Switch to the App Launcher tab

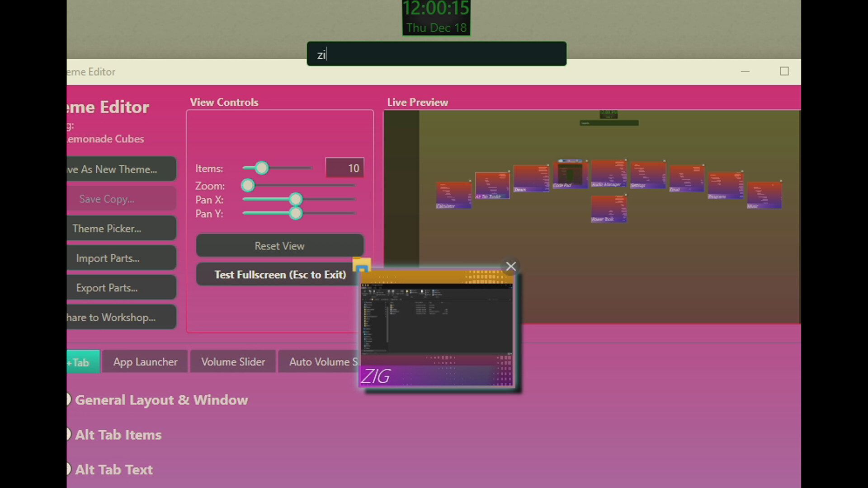tap(145, 361)
